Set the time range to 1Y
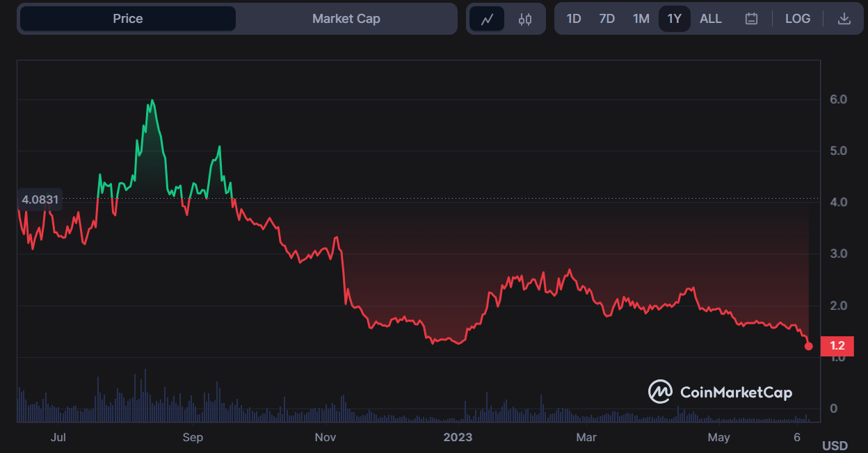The width and height of the screenshot is (868, 453). 675,19
